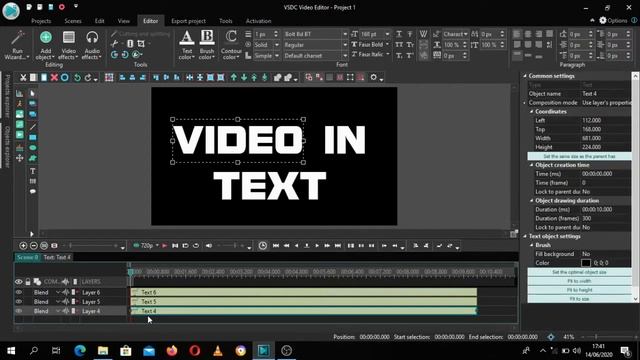Open the Regular font style dropdown

tap(345, 45)
